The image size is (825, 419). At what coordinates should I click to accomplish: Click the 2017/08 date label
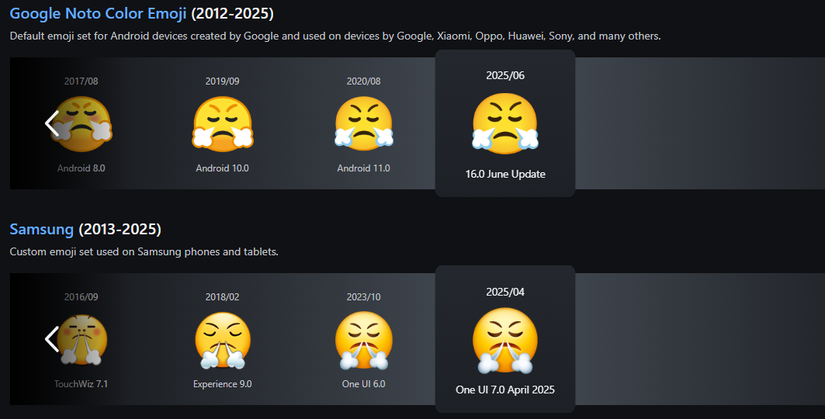coord(81,81)
